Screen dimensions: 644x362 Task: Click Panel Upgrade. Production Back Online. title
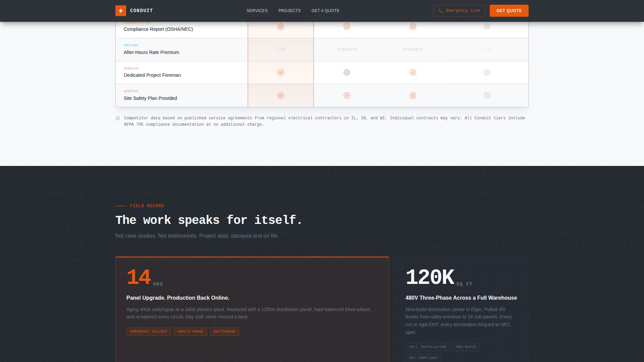178,298
